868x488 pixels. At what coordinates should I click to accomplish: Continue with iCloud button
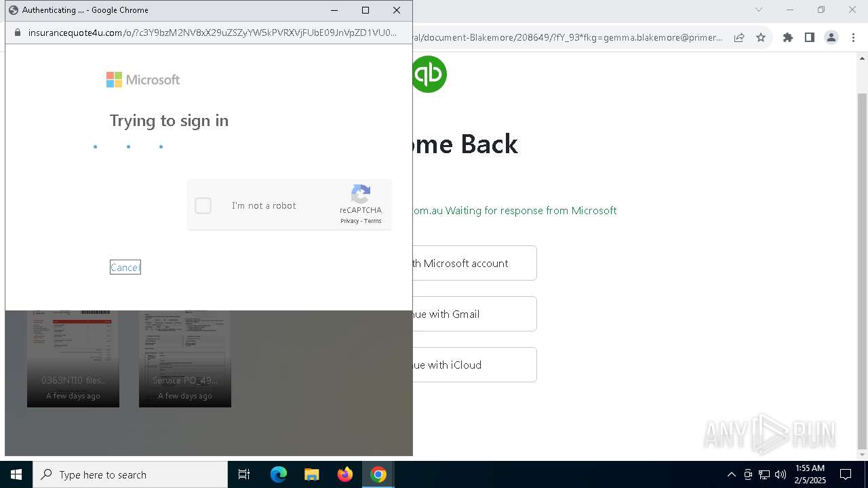474,365
